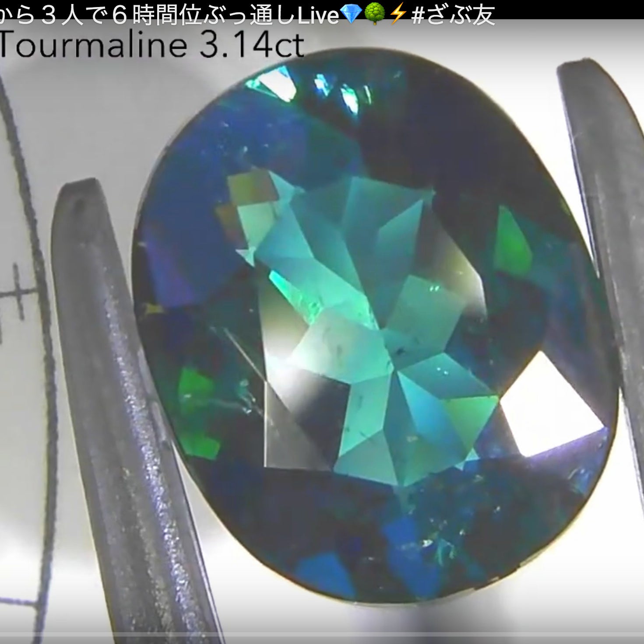Screen dimensions: 644x644
Task: Seek using the video progress bar
Action: click(322, 641)
